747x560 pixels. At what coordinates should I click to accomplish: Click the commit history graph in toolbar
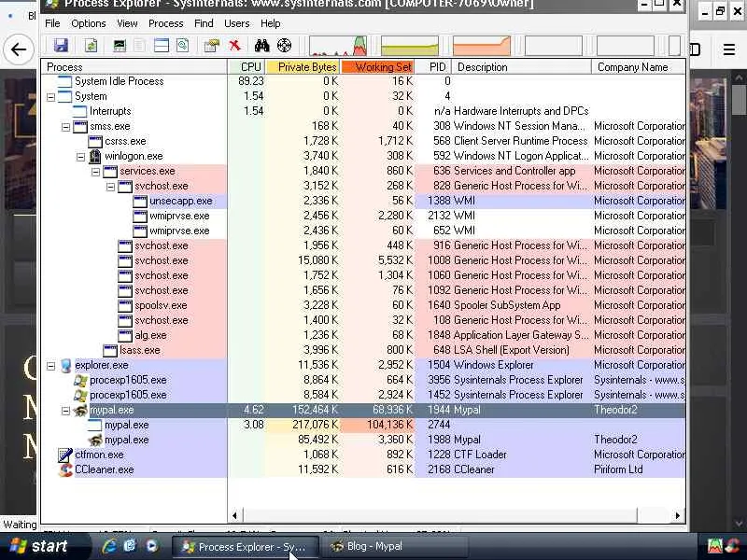(x=410, y=46)
